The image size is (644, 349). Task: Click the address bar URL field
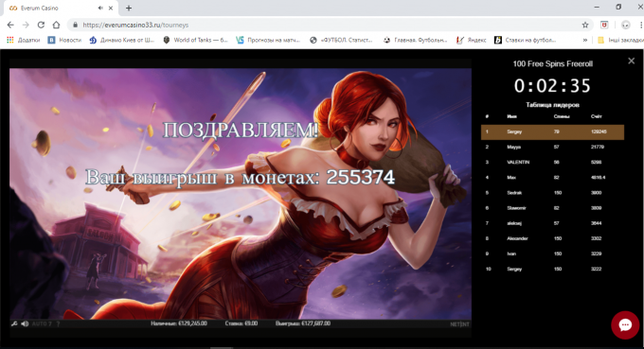pyautogui.click(x=329, y=25)
